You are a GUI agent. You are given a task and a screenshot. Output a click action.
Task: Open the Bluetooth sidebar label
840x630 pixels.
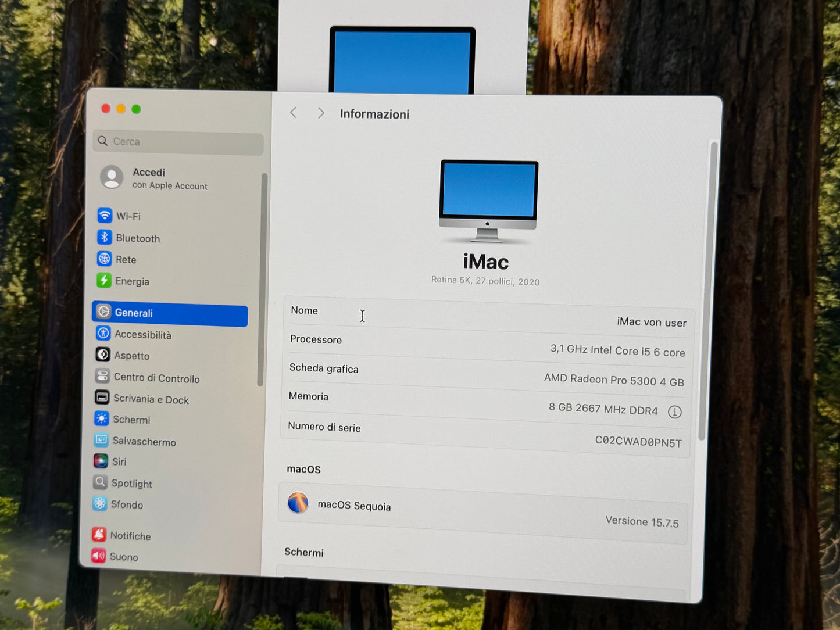click(138, 238)
